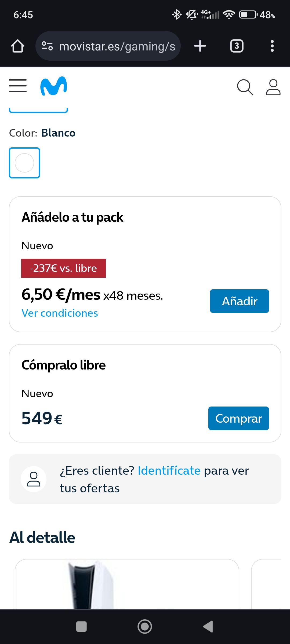The height and width of the screenshot is (644, 290).
Task: Open the user account icon in header
Action: (273, 87)
